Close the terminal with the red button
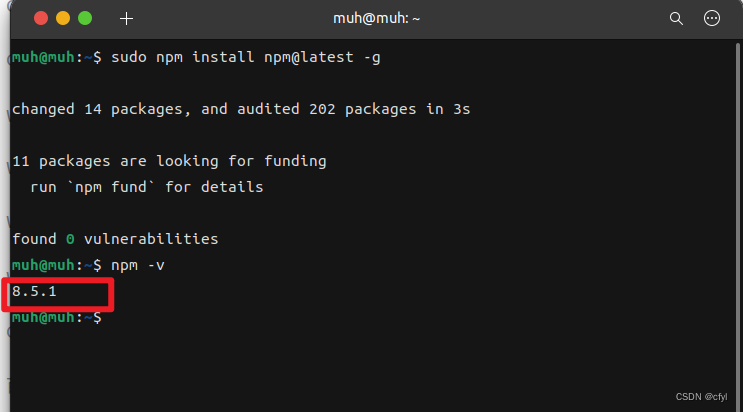Viewport: 743px width, 412px height. [x=41, y=18]
